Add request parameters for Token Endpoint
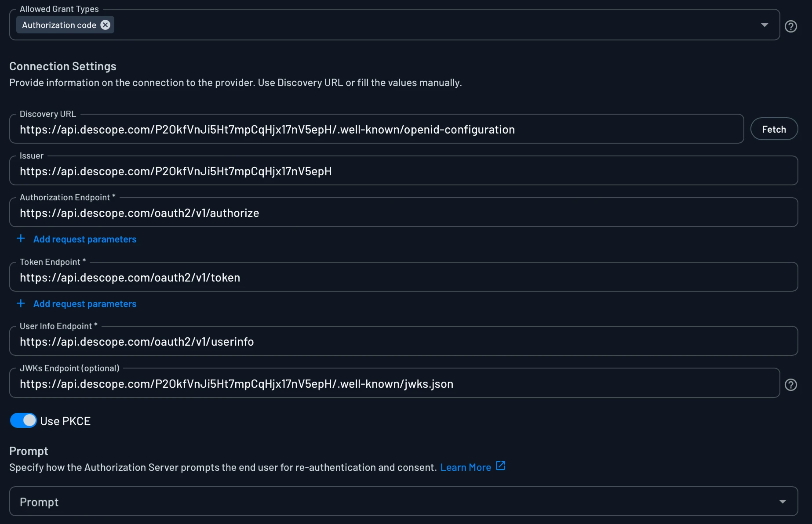The image size is (812, 524). 85,304
